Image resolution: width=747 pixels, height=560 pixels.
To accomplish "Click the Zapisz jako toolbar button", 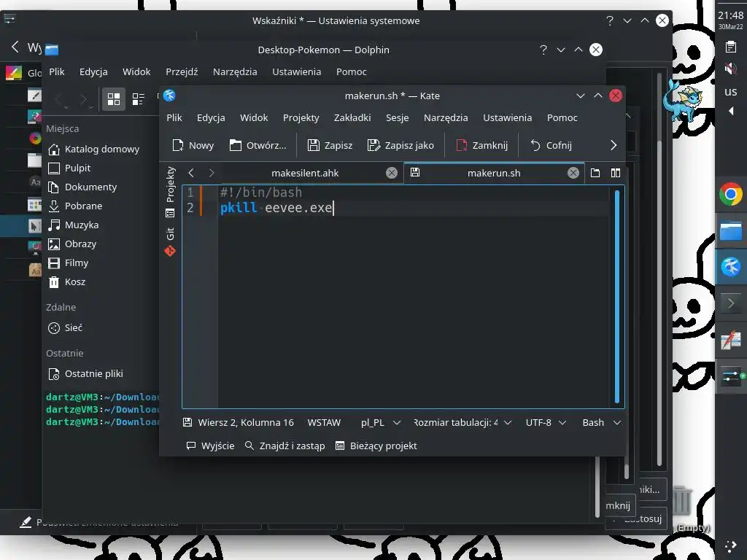I will 400,145.
